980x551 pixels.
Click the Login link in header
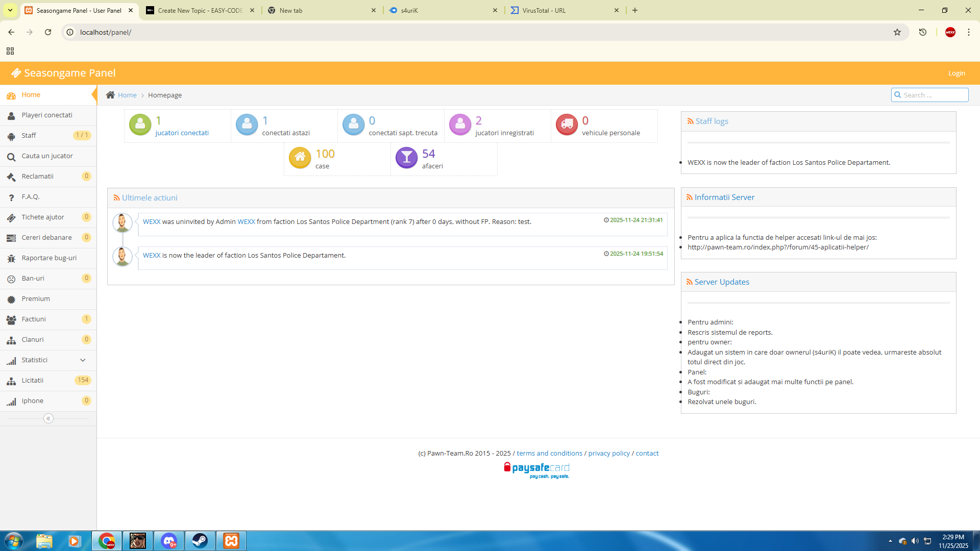(957, 73)
